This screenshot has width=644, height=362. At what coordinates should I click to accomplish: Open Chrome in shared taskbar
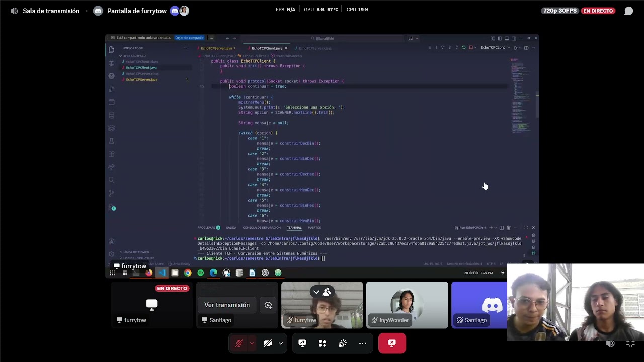coord(188,273)
